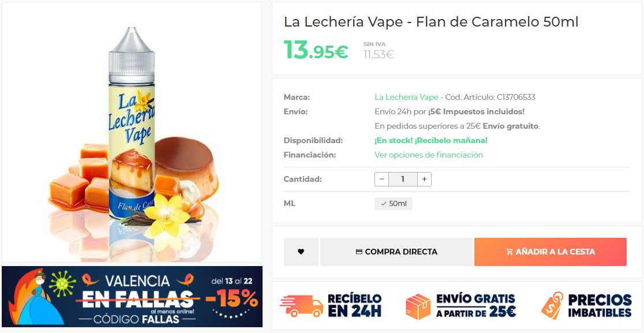The image size is (644, 333).
Task: Increase quantity with the plus stepper
Action: click(x=424, y=179)
